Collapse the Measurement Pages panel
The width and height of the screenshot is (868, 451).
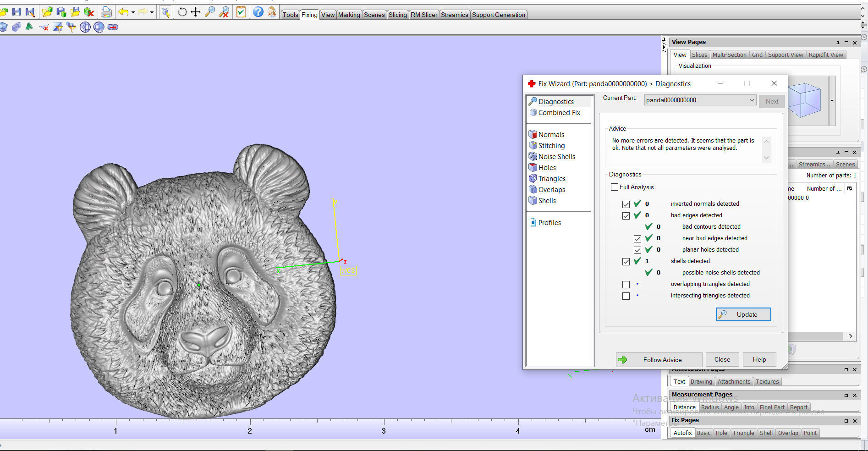(x=846, y=395)
